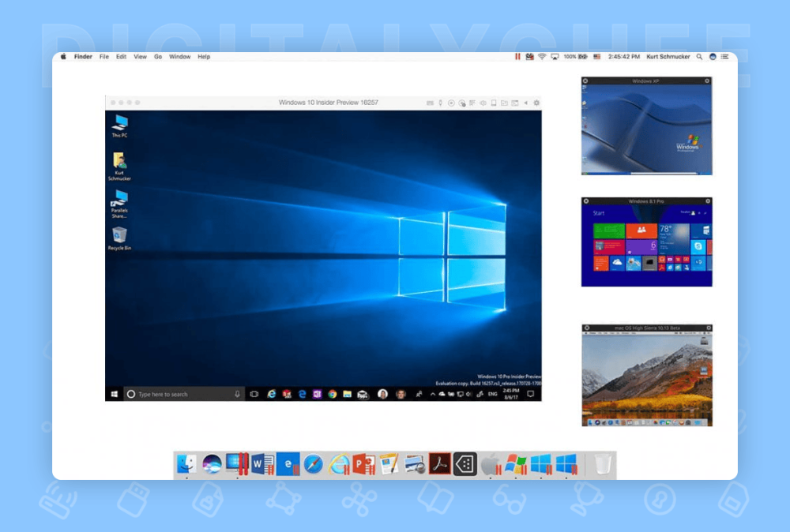
Task: Open the Wi-Fi status menu
Action: pos(542,57)
